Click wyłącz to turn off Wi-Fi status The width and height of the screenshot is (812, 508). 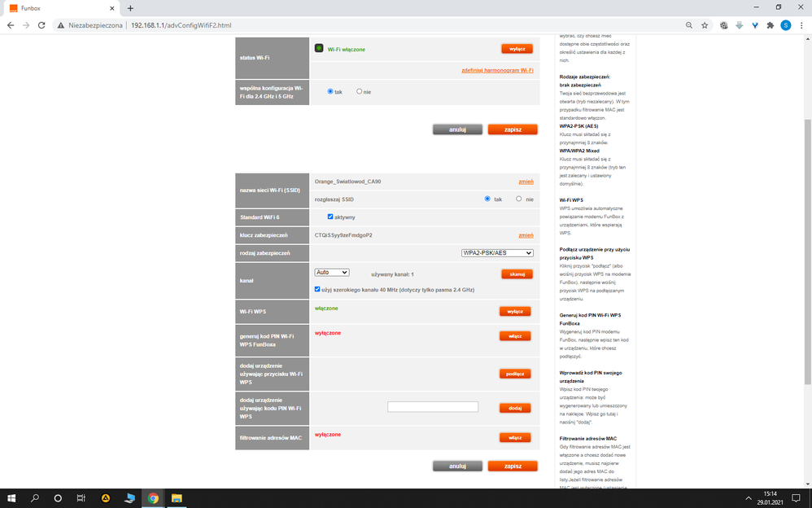[x=517, y=49]
